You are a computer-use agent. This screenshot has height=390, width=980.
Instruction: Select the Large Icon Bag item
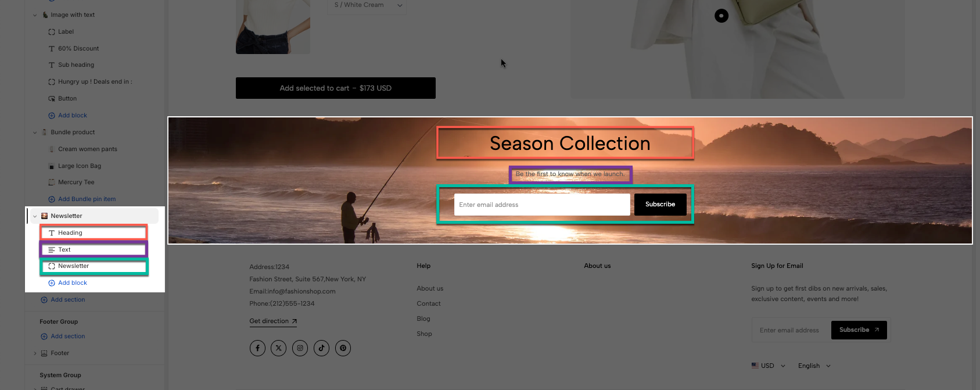[x=80, y=166]
